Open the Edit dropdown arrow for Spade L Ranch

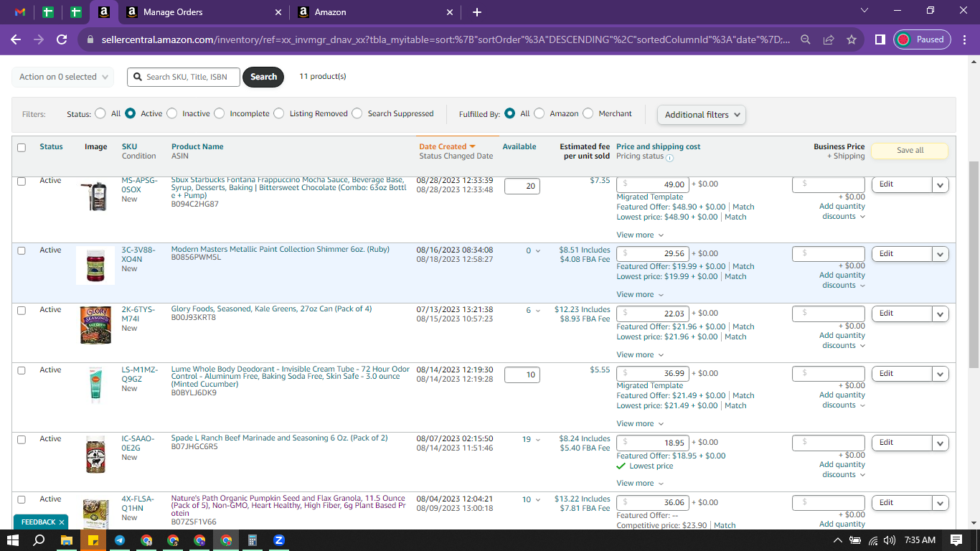pyautogui.click(x=940, y=443)
